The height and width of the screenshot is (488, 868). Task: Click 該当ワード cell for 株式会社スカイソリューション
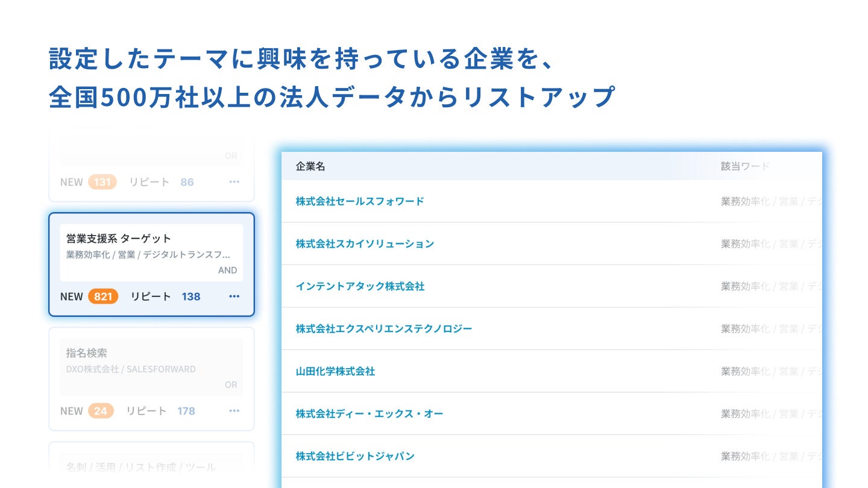click(772, 244)
